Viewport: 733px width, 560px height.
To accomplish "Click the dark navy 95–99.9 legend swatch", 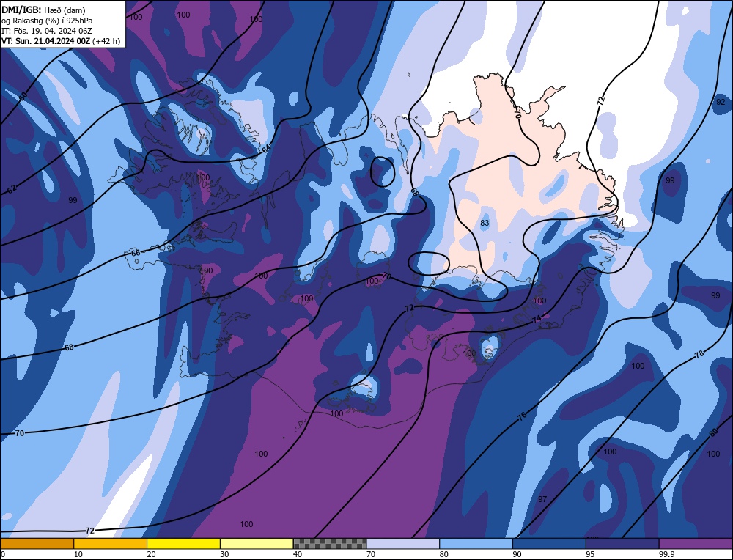I will pyautogui.click(x=622, y=543).
